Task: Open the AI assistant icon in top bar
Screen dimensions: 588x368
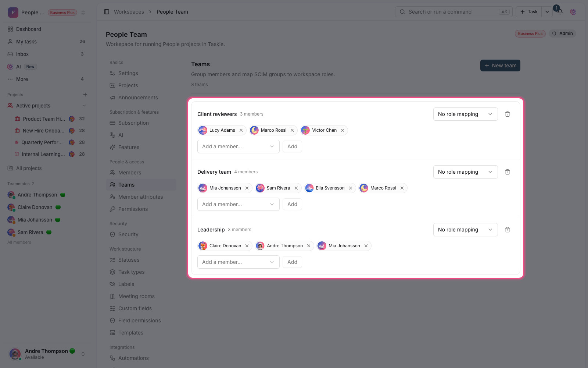Action: point(573,12)
